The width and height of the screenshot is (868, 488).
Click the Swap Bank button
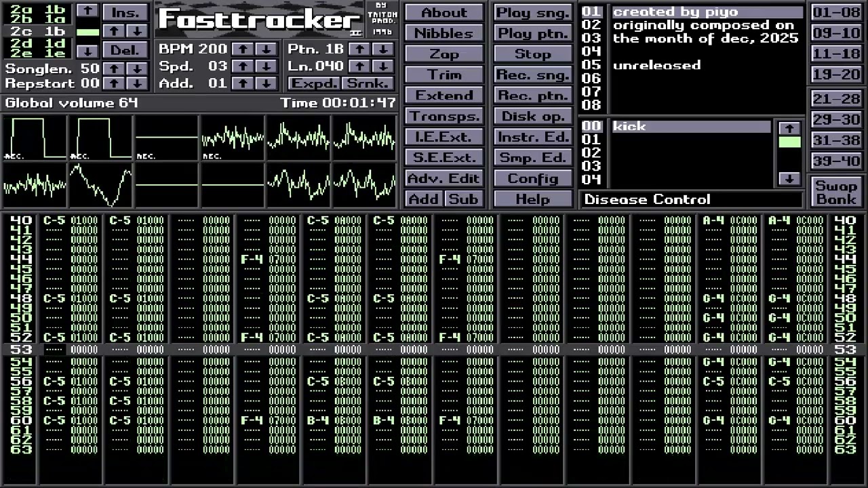click(x=836, y=192)
